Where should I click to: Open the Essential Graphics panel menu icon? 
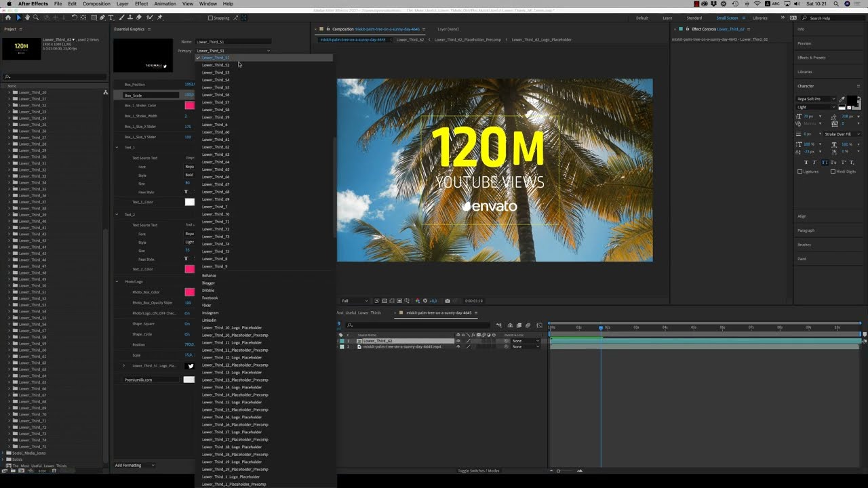149,29
